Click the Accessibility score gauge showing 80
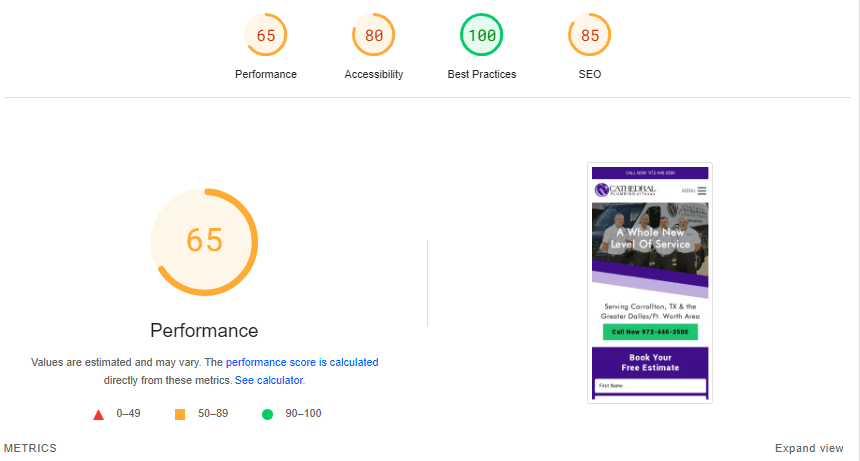The height and width of the screenshot is (461, 860). coord(374,35)
